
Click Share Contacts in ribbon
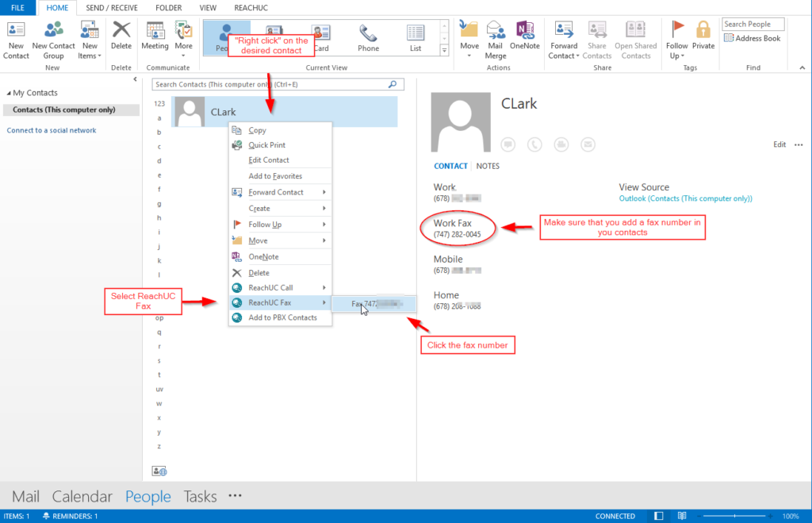click(x=596, y=40)
